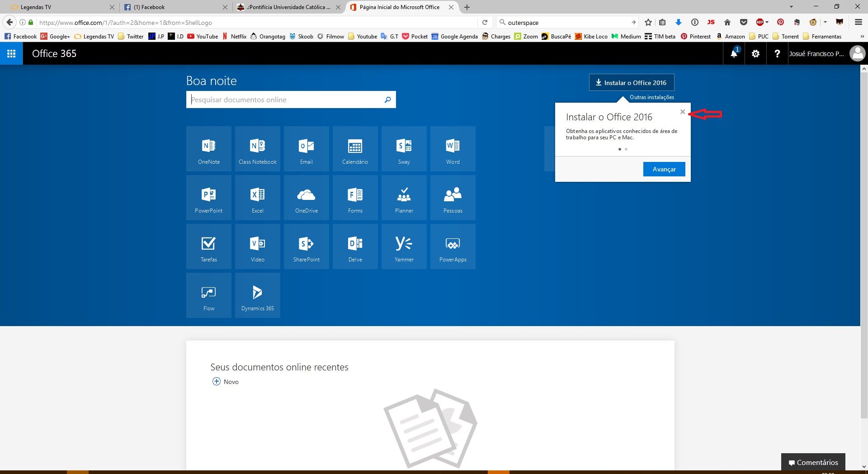The image size is (868, 474).
Task: Open the notifications bell
Action: tap(734, 53)
